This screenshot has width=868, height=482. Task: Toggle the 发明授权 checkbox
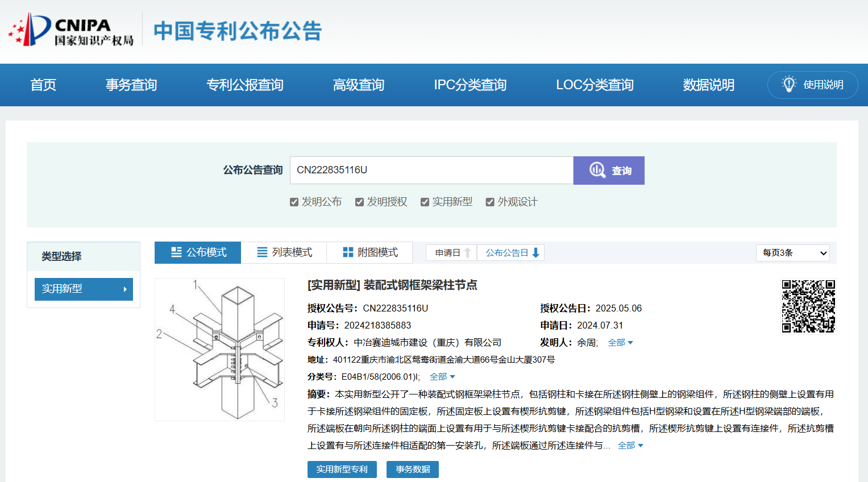point(359,202)
